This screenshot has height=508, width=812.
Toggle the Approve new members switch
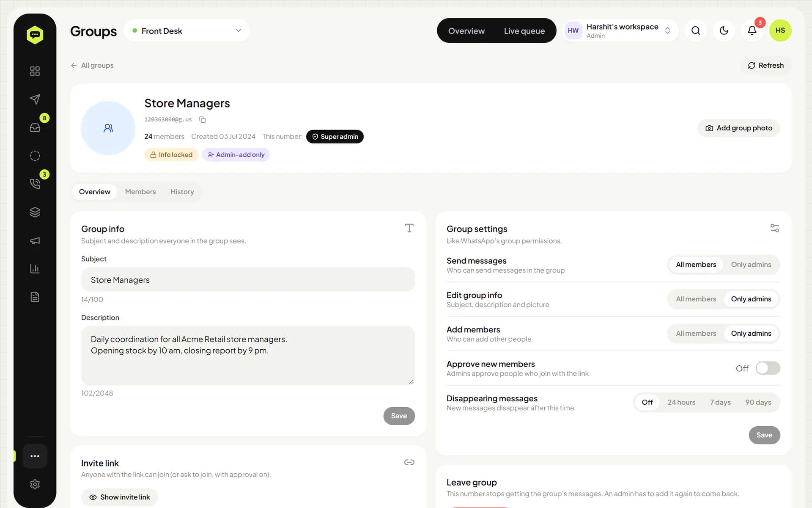tap(768, 368)
